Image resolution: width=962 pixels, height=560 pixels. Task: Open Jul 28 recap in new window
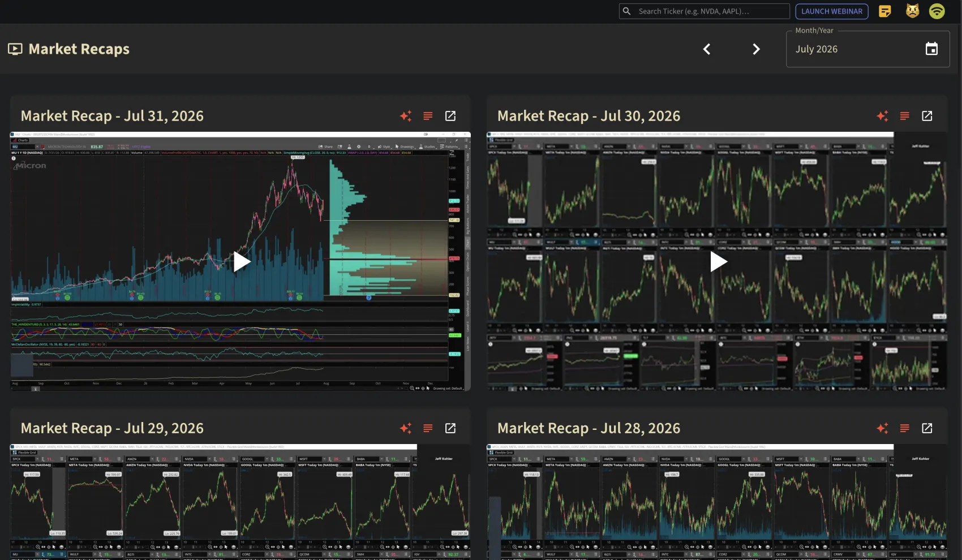pos(927,428)
